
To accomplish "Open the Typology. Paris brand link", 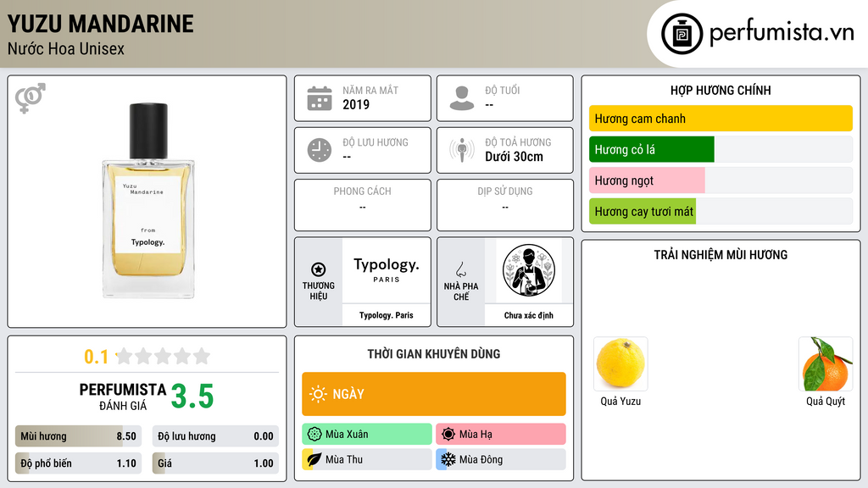I will pos(387,315).
